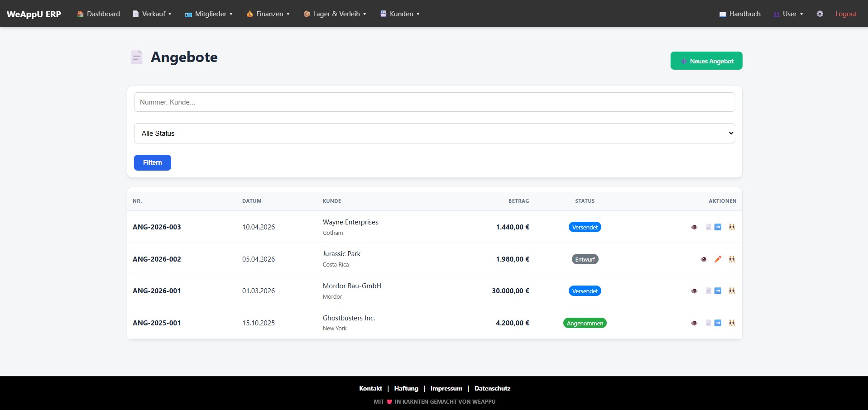Click the Versendet badge of ANG-2026-003
This screenshot has height=410, width=868.
pos(585,227)
